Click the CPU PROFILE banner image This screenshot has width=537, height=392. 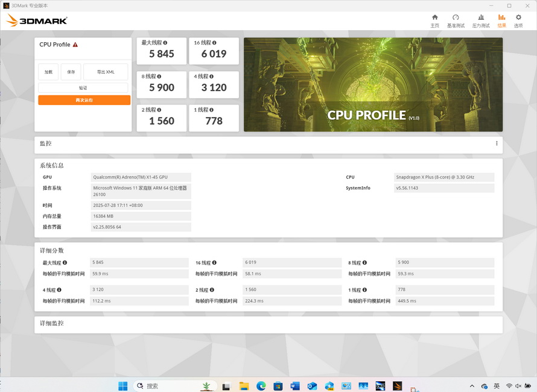pyautogui.click(x=373, y=84)
